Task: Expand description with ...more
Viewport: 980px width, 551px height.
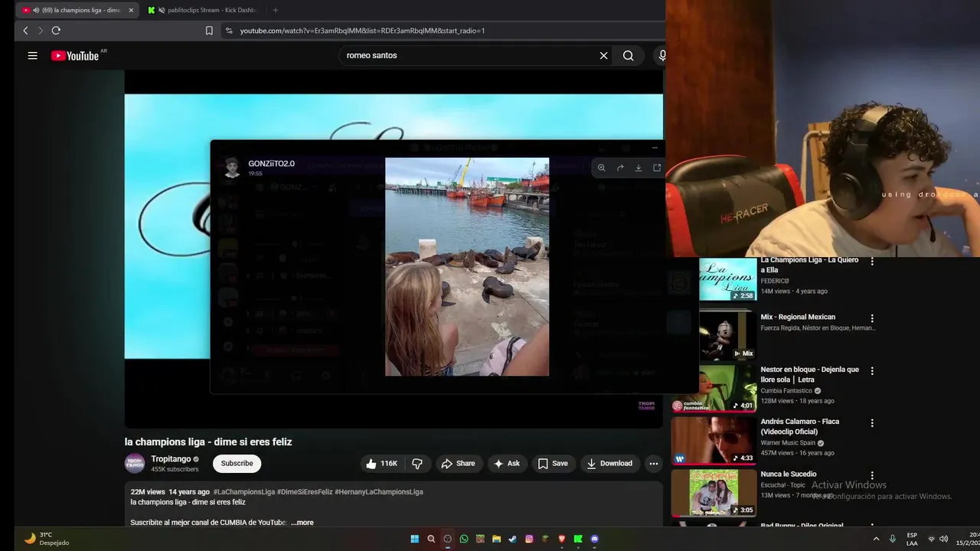Action: click(302, 522)
